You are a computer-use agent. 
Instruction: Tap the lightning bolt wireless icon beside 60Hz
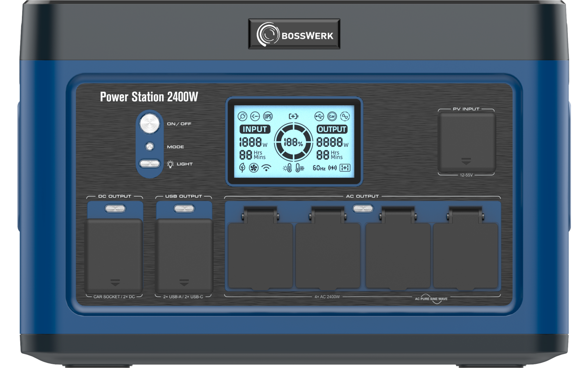pyautogui.click(x=333, y=168)
